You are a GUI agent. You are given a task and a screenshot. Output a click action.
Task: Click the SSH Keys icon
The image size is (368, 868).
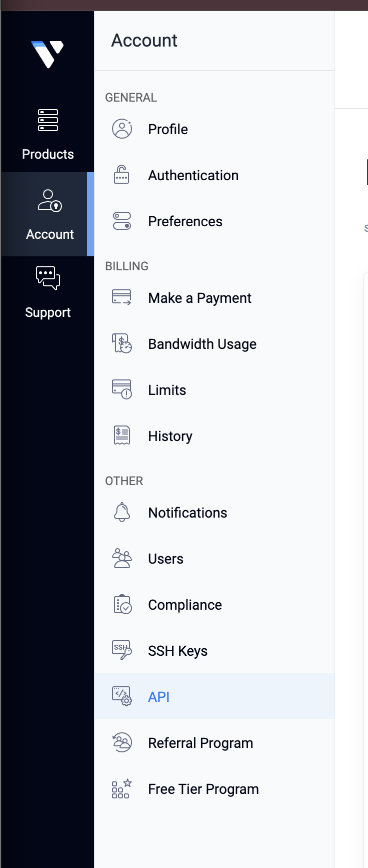tap(122, 650)
